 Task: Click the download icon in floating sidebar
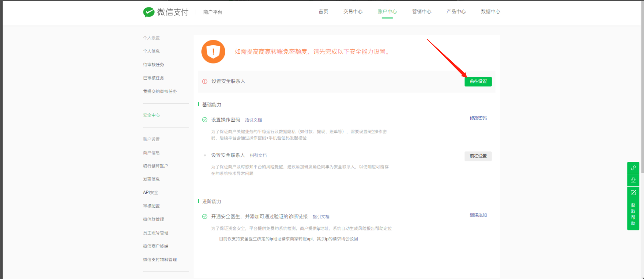tap(633, 180)
